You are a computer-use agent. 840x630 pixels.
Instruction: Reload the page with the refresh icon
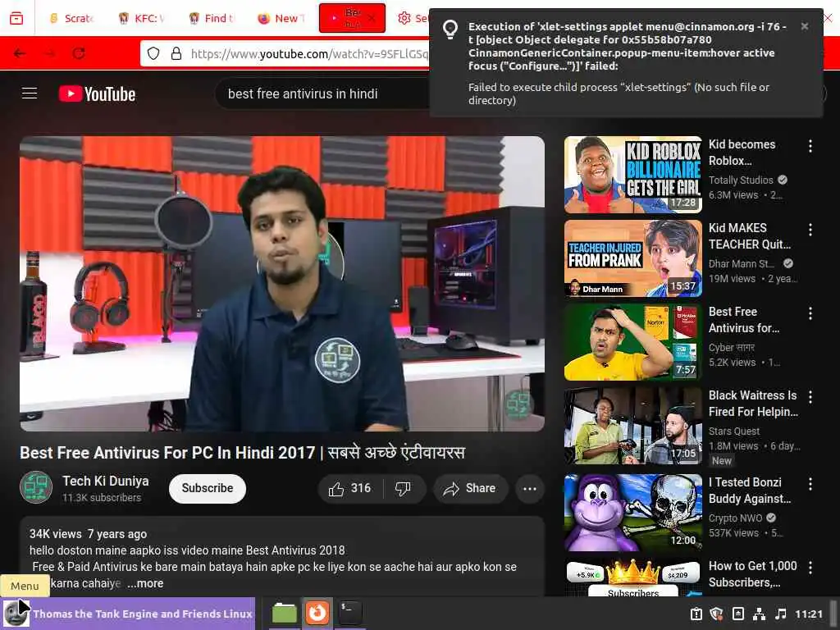(79, 53)
